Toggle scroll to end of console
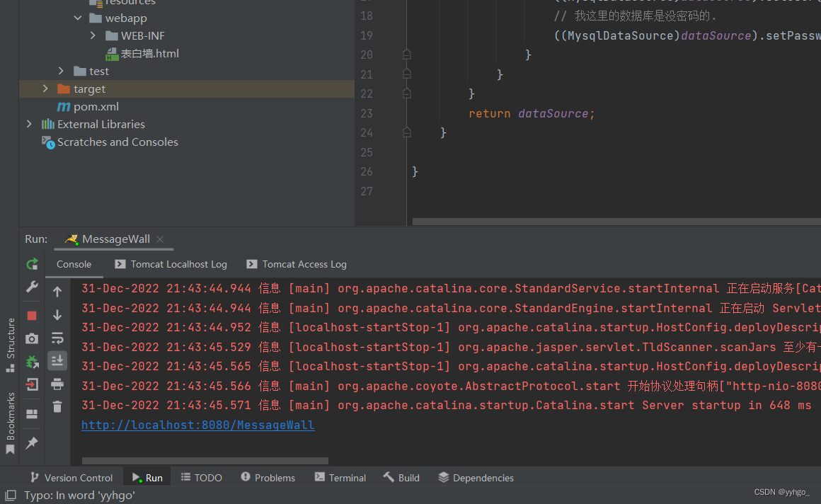821x504 pixels. point(57,361)
